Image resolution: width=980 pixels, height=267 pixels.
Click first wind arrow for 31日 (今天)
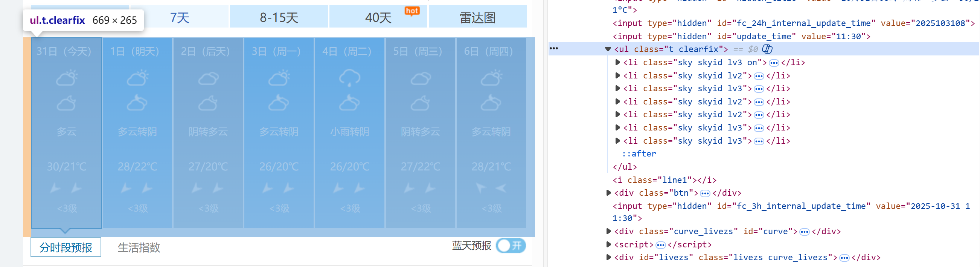[55, 188]
